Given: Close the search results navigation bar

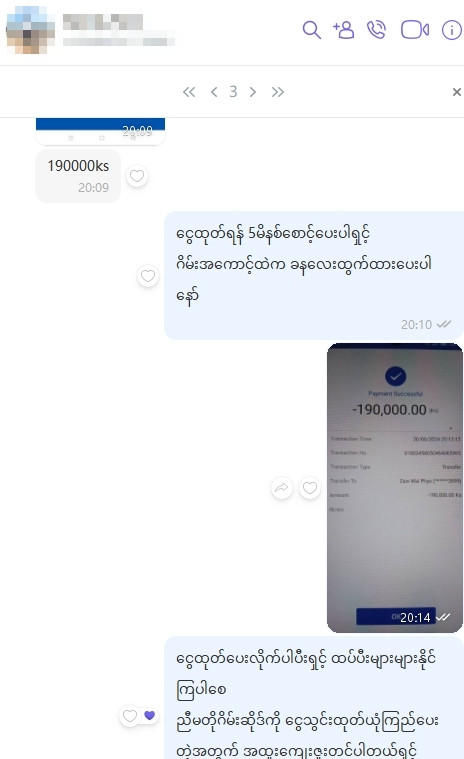Looking at the screenshot, I should click(x=456, y=92).
